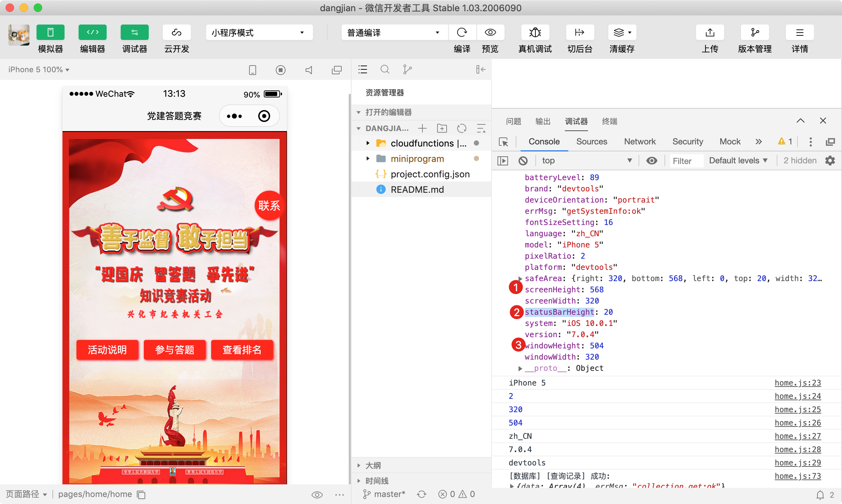
Task: Switch to the Network tab
Action: pos(640,142)
